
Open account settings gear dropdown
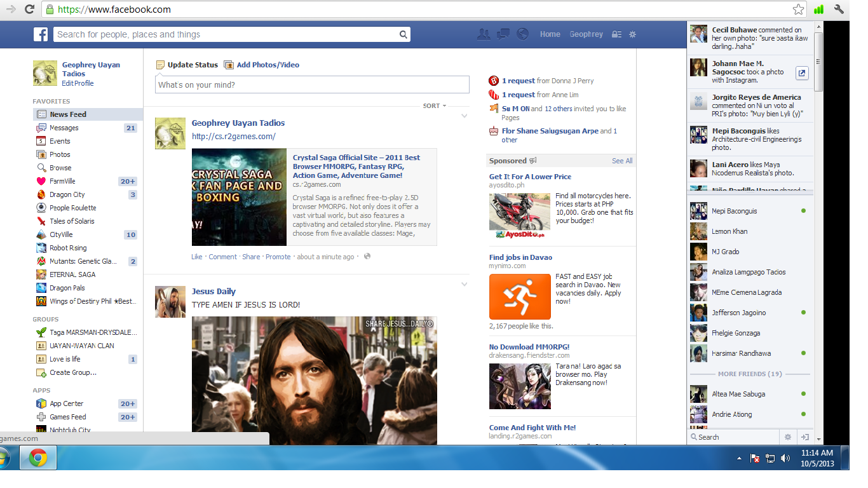tap(632, 34)
